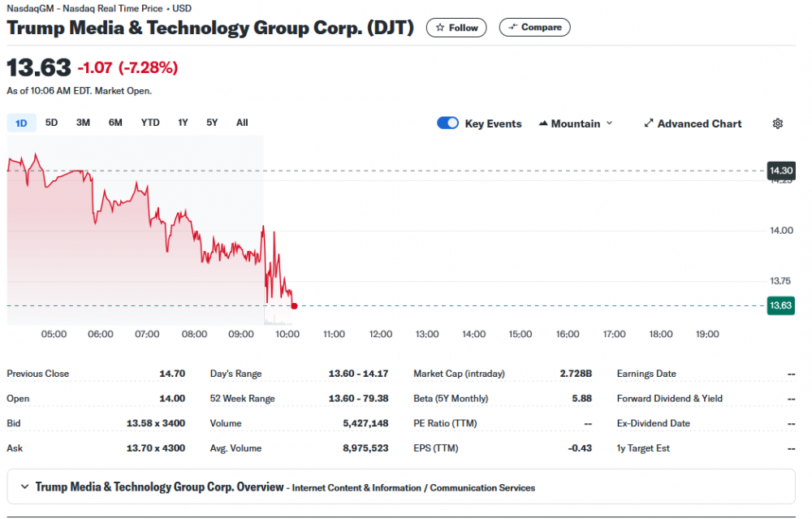Viewport: 812px width, 519px height.
Task: Click the Advanced Chart expand arrows icon
Action: click(649, 123)
